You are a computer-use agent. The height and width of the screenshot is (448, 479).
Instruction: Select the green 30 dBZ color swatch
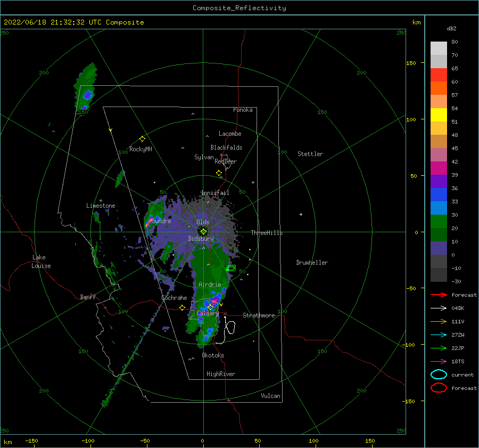[x=439, y=222]
